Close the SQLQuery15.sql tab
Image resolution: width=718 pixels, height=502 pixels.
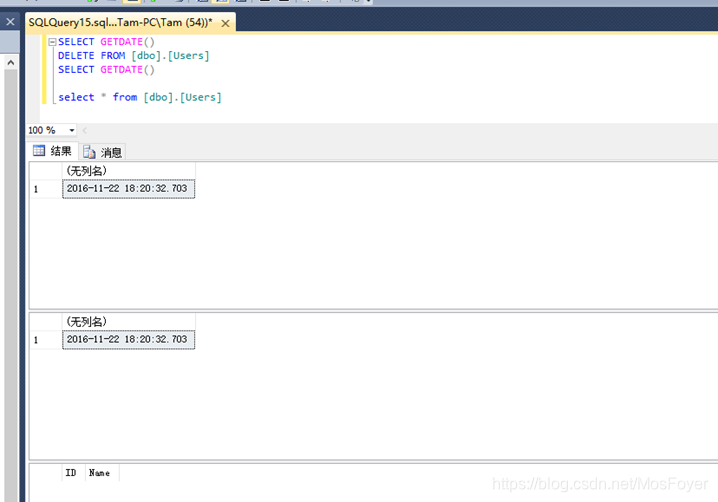click(x=225, y=23)
